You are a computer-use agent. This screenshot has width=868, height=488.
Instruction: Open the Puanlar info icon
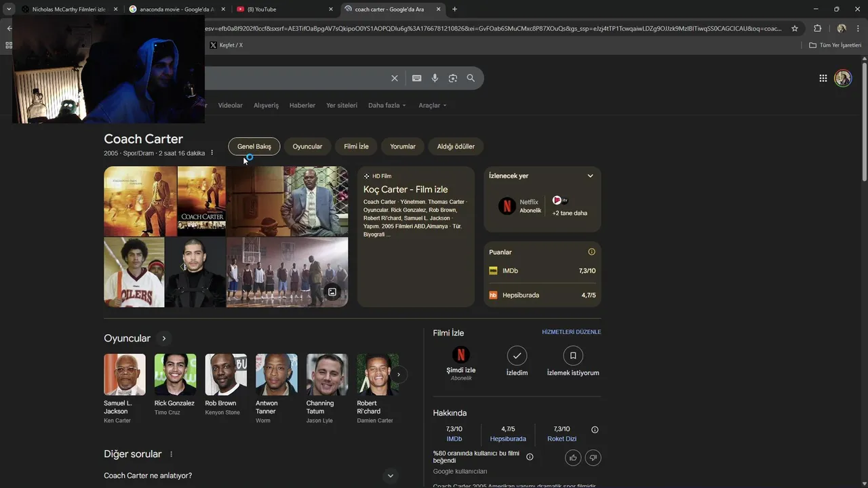[x=591, y=252]
